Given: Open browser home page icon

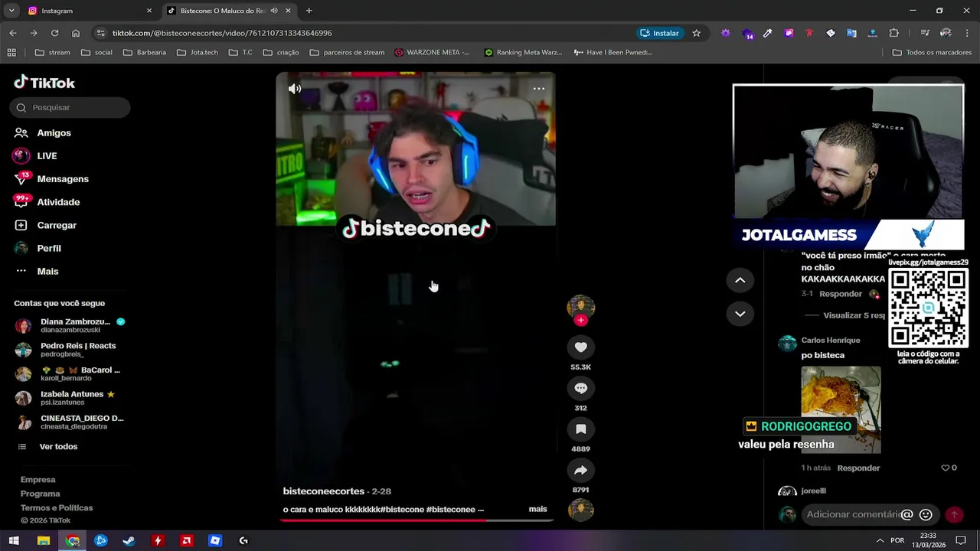Looking at the screenshot, I should pos(75,33).
